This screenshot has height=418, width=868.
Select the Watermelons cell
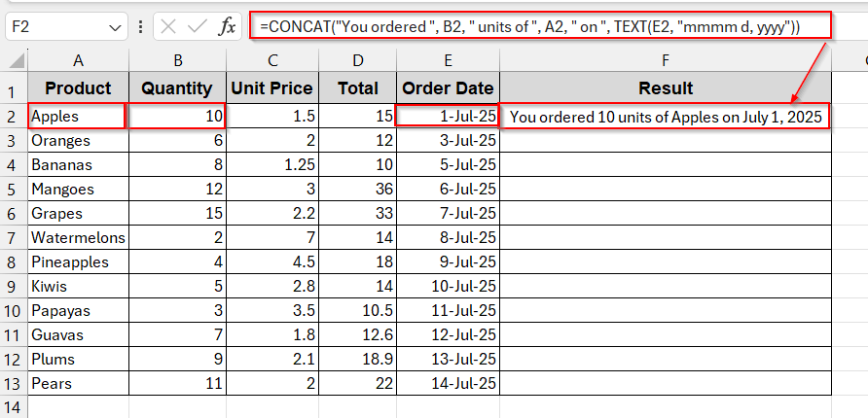77,237
